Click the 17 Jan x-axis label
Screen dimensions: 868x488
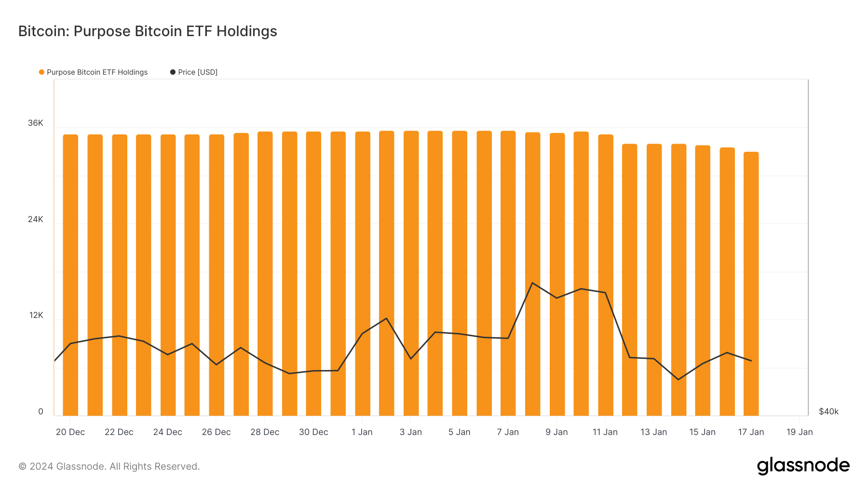tap(751, 432)
